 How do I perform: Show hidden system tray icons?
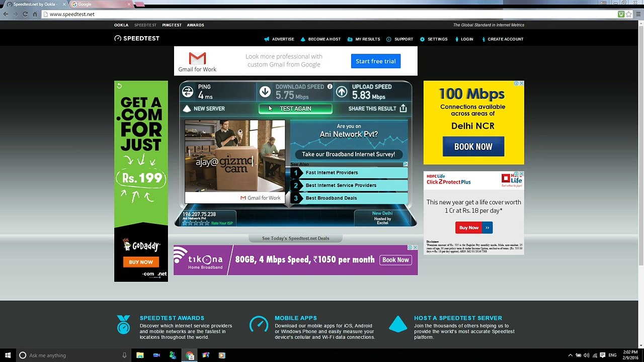570,355
